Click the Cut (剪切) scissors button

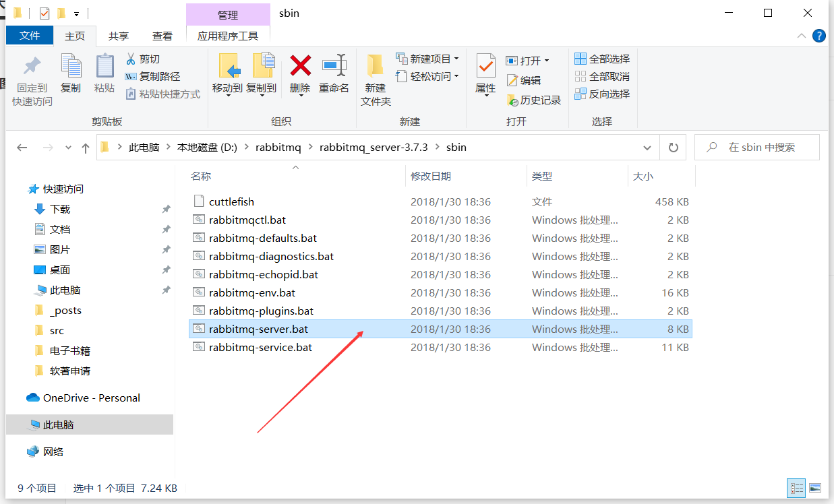[142, 59]
